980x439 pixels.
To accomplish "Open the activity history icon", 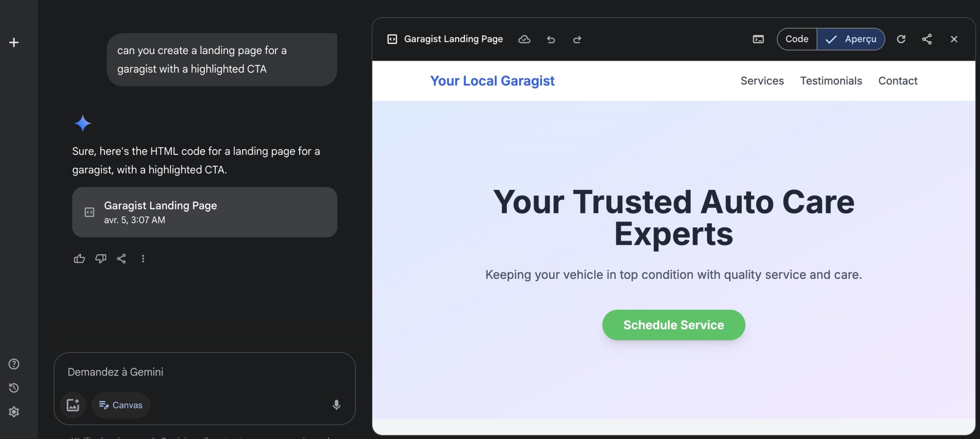I will [14, 388].
